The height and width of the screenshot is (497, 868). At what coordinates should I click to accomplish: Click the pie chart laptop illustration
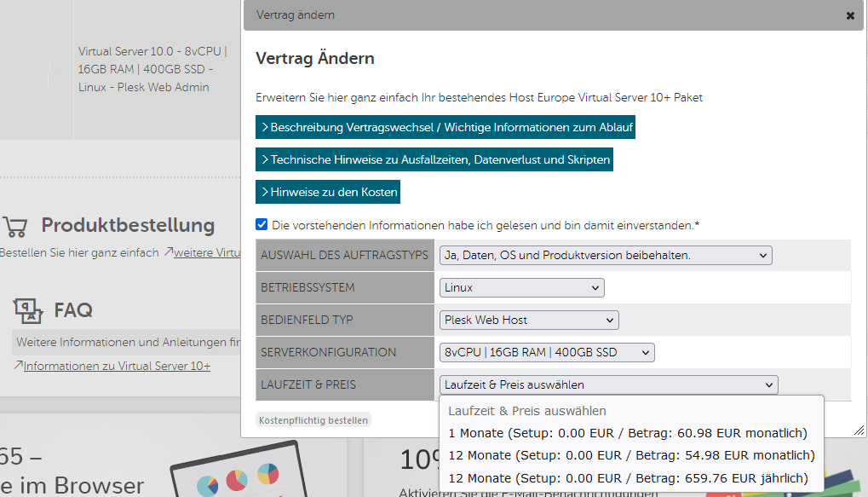pos(239,471)
